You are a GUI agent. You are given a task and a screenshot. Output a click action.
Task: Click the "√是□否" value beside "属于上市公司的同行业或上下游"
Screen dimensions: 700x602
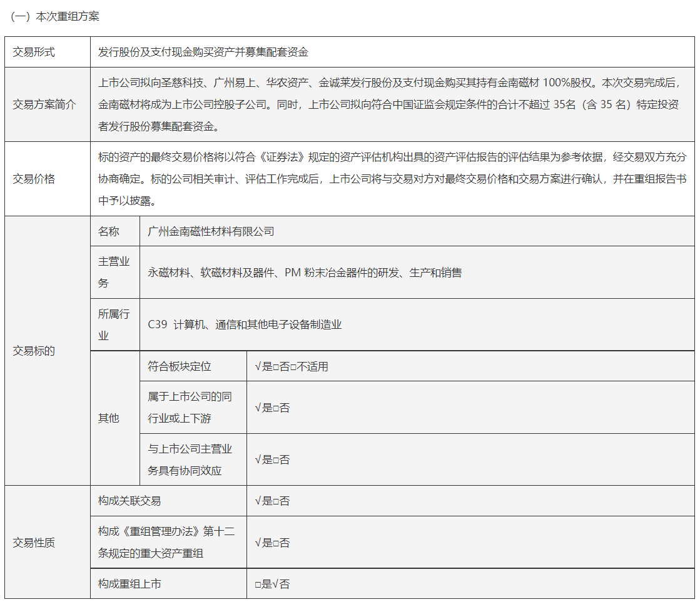(272, 408)
